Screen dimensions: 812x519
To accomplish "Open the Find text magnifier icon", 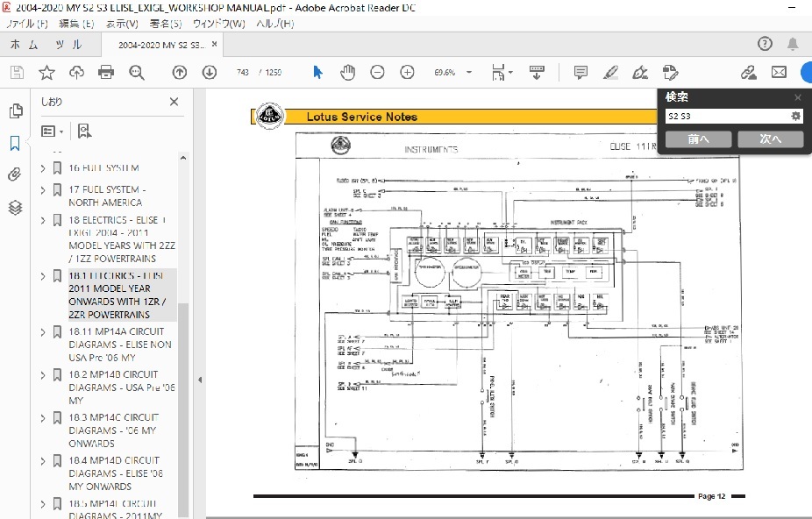I will point(137,73).
